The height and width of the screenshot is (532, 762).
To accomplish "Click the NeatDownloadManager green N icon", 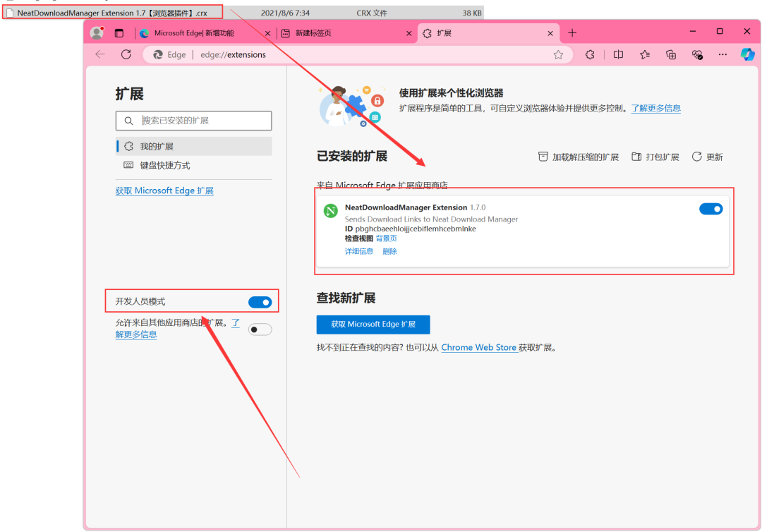I will [x=331, y=211].
